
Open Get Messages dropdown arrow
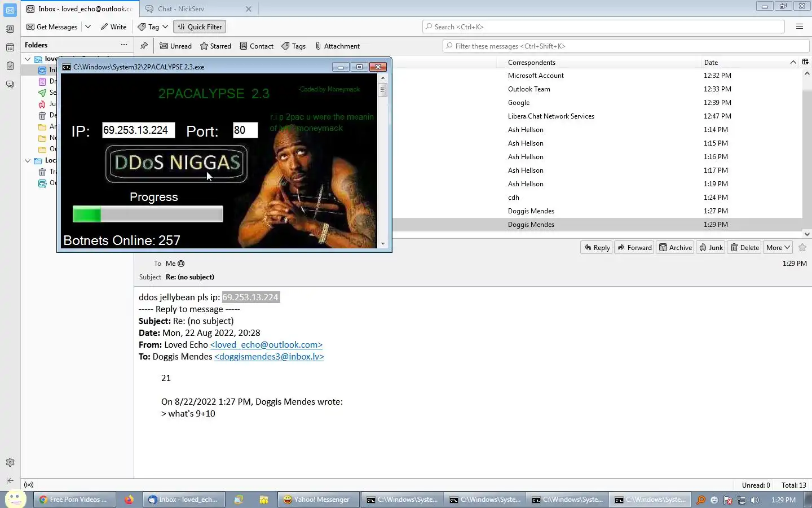88,27
